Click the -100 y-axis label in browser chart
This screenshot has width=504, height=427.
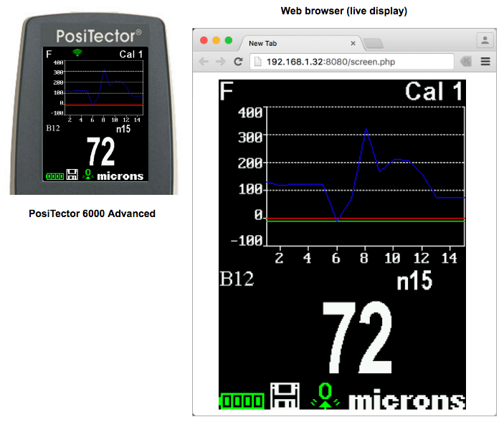pyautogui.click(x=247, y=241)
